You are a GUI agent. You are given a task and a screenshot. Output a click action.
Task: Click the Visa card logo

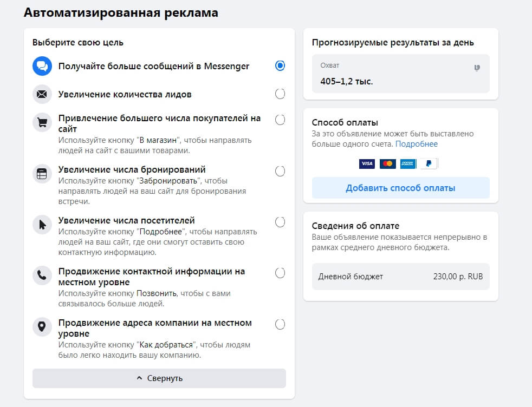coord(367,163)
